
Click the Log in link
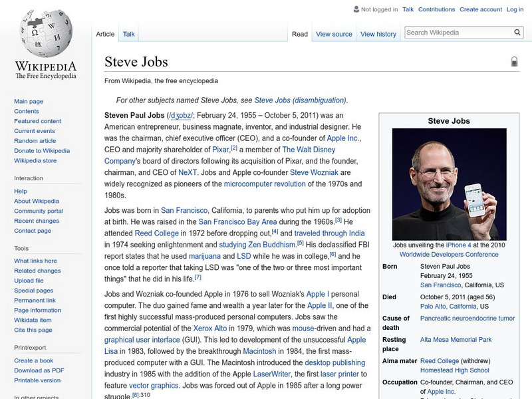click(515, 9)
